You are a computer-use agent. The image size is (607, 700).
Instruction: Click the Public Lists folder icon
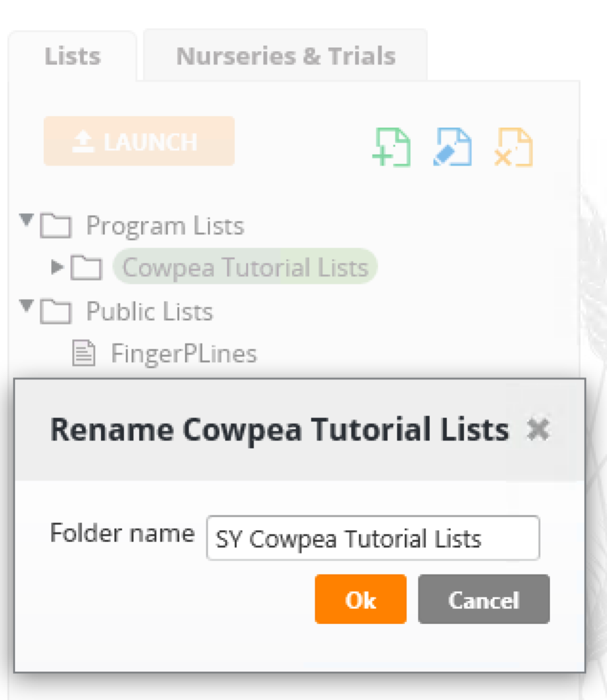[56, 312]
